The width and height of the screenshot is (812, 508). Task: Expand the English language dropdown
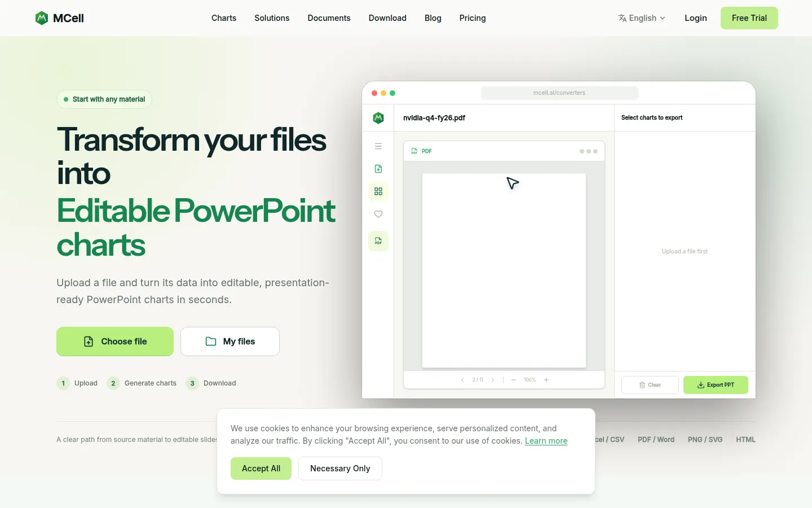(x=642, y=18)
